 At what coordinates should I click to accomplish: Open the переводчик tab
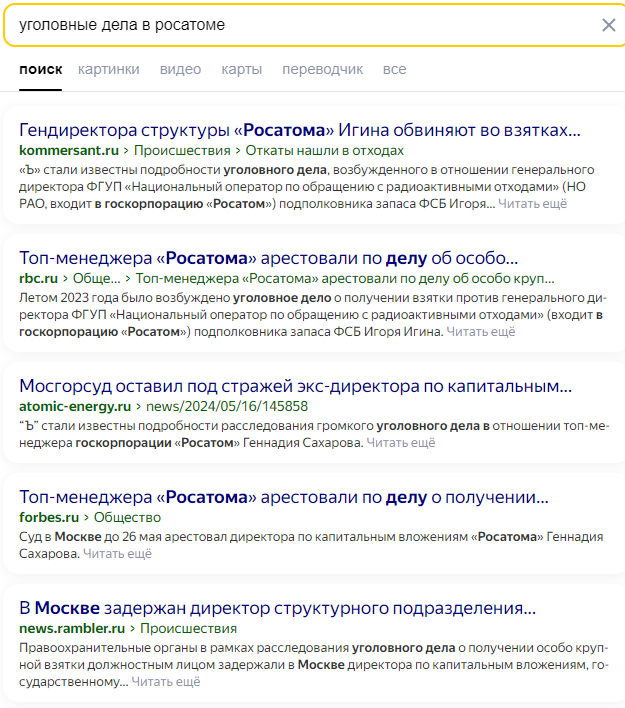click(322, 69)
